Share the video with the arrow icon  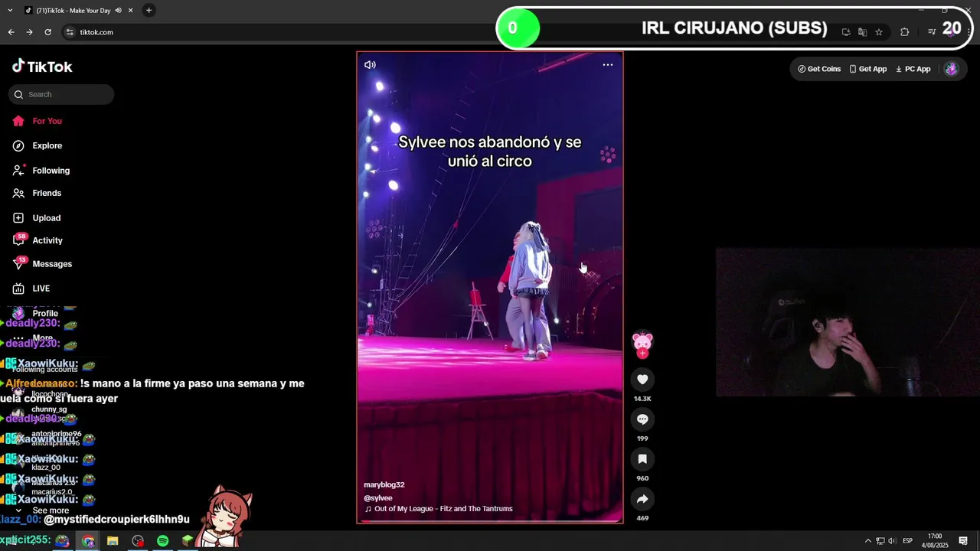pos(642,499)
